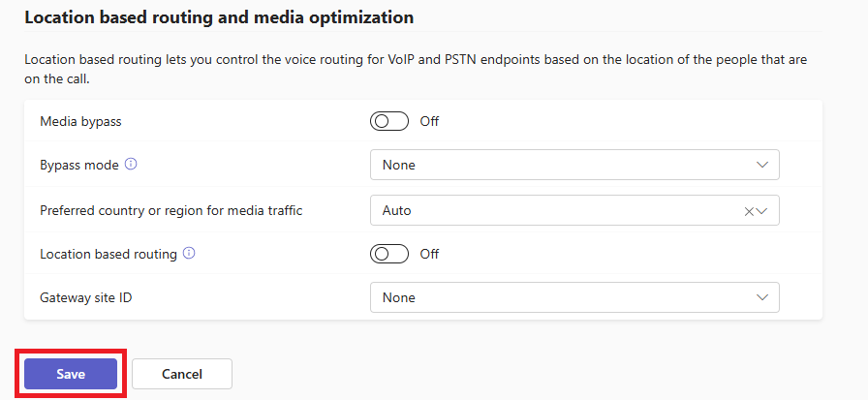Image resolution: width=868 pixels, height=400 pixels.
Task: Click the Media bypass label
Action: click(x=80, y=121)
